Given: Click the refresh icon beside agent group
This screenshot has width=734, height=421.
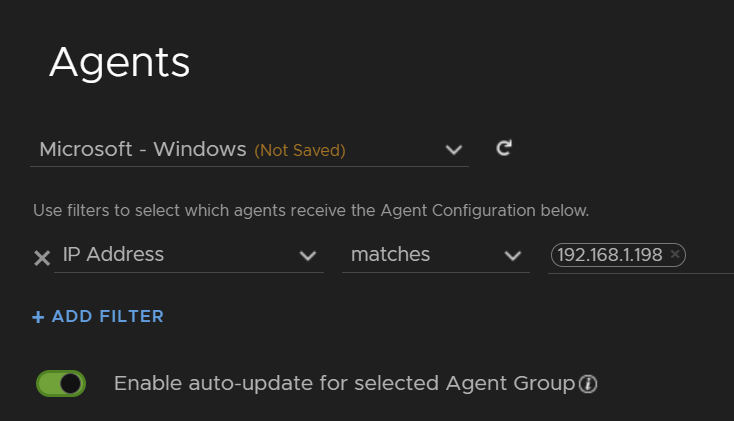Looking at the screenshot, I should (504, 148).
